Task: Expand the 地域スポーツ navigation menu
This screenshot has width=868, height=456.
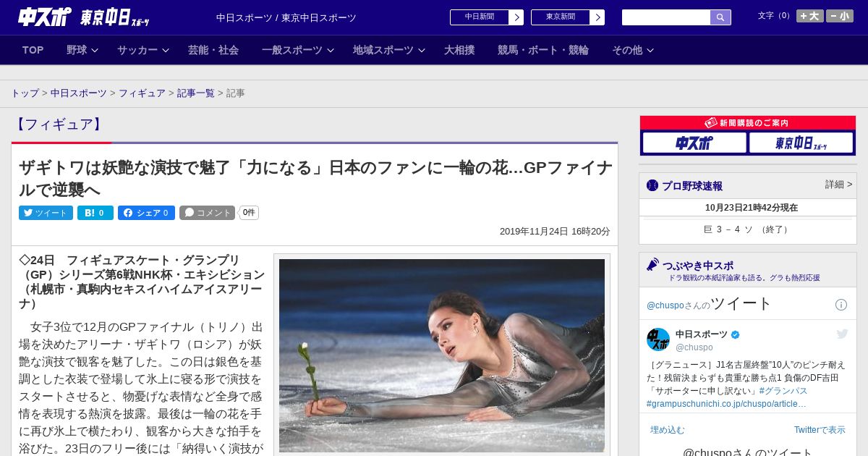Action: (389, 50)
